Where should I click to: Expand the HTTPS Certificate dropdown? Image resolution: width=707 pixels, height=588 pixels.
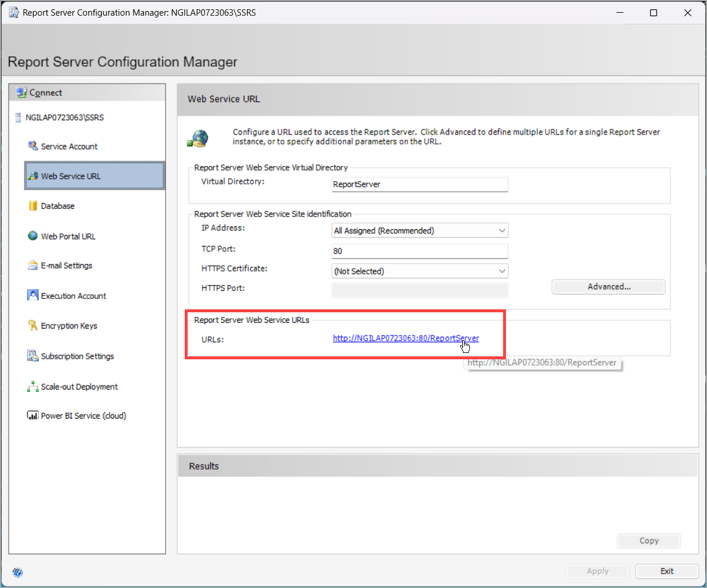[x=420, y=271]
